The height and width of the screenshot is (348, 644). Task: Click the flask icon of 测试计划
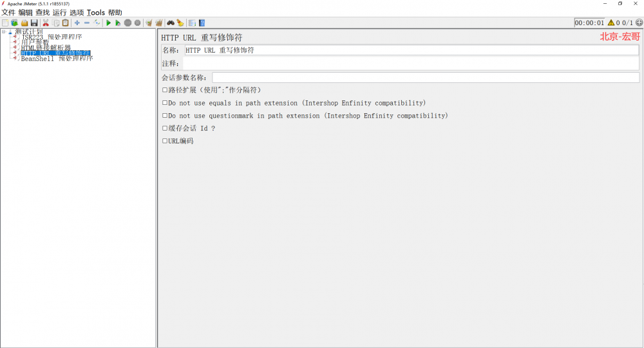coord(10,32)
